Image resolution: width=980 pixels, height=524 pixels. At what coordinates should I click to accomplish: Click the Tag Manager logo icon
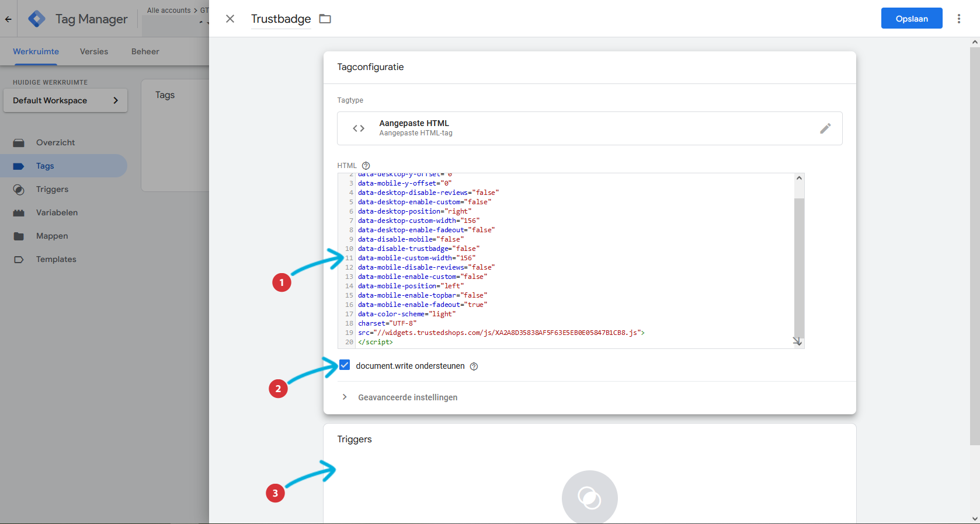click(x=37, y=19)
